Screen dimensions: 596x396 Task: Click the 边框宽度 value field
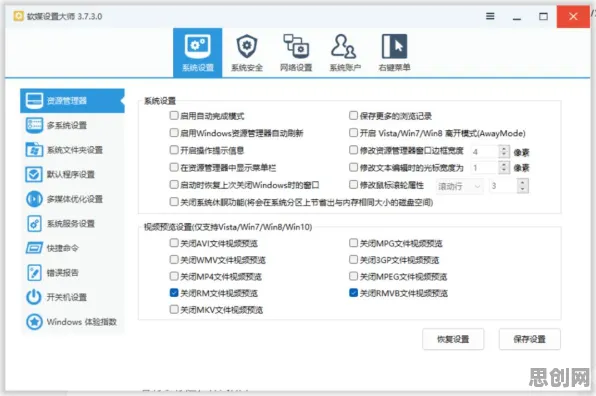coord(485,152)
